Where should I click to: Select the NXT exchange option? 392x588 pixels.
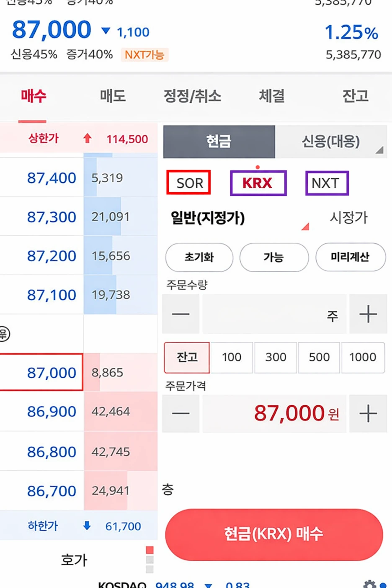[x=326, y=183]
